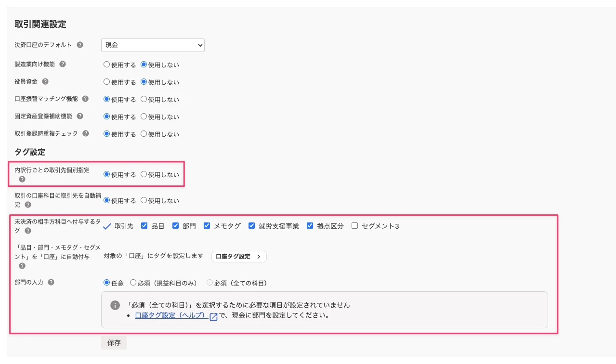Viewport: 616px width, 364px height.
Task: Open 口座タグ設定（ヘルプ） link
Action: click(171, 316)
